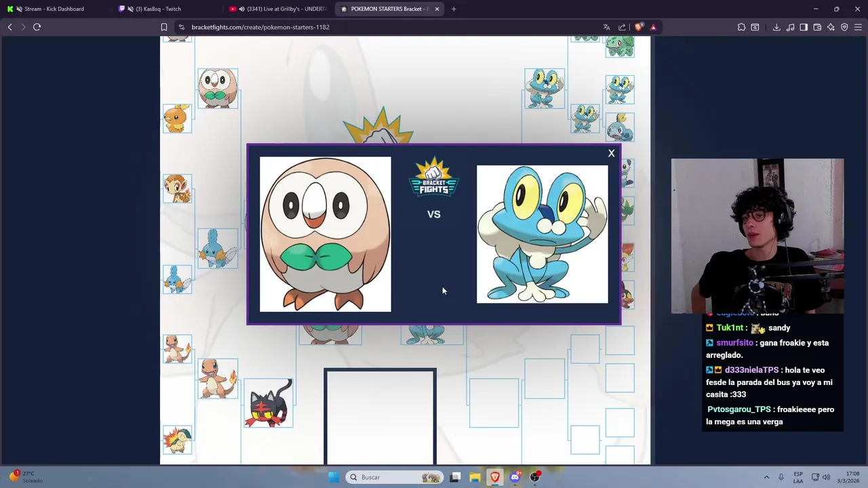Go forward in browser history

coord(23,27)
